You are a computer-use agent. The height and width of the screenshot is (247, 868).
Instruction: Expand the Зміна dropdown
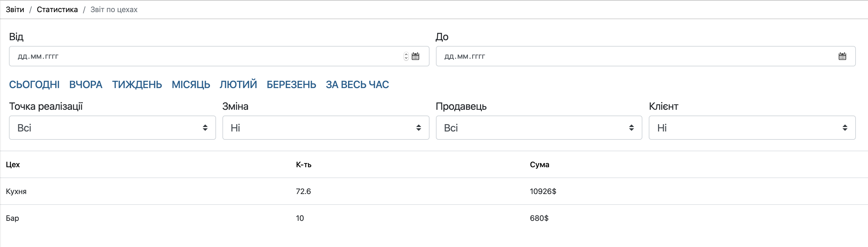click(325, 128)
